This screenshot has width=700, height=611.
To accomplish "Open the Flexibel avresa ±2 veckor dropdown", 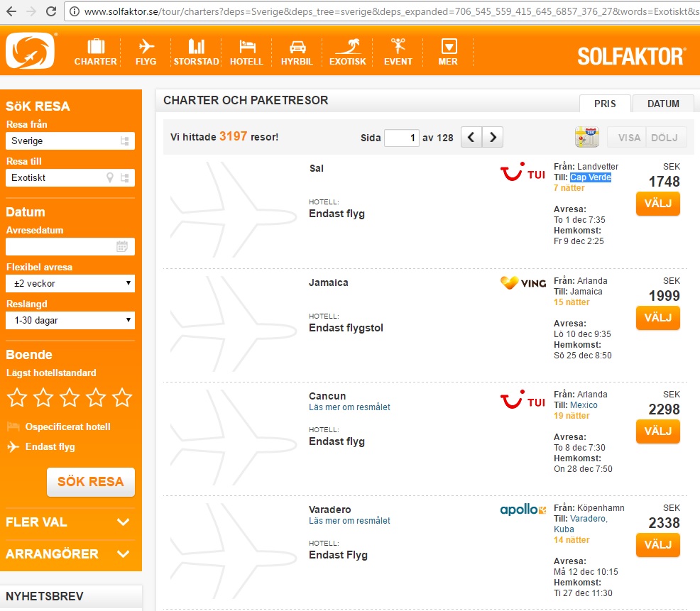I will point(70,283).
